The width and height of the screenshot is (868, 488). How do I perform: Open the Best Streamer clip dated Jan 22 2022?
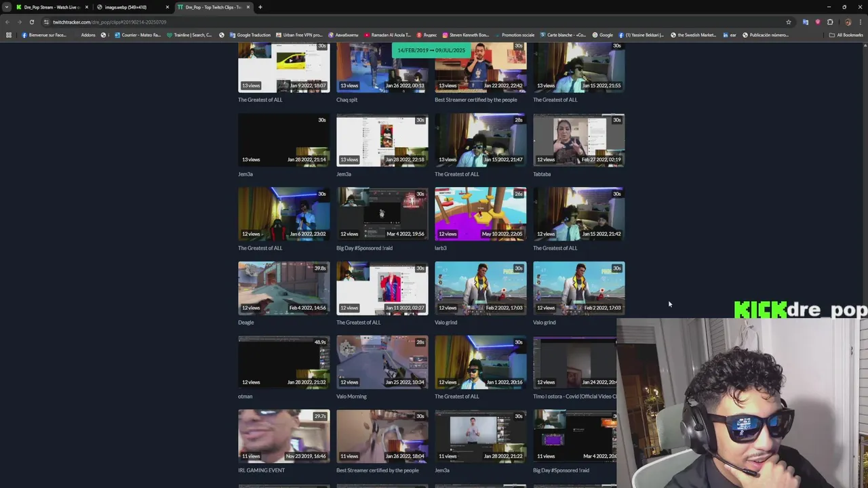click(x=480, y=66)
